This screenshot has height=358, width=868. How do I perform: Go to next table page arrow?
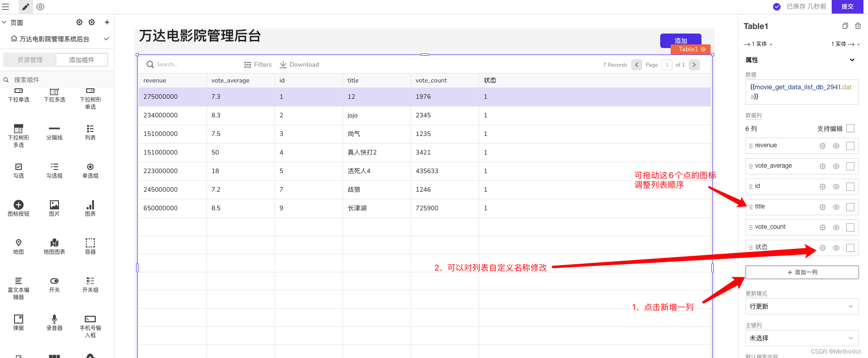[x=694, y=65]
